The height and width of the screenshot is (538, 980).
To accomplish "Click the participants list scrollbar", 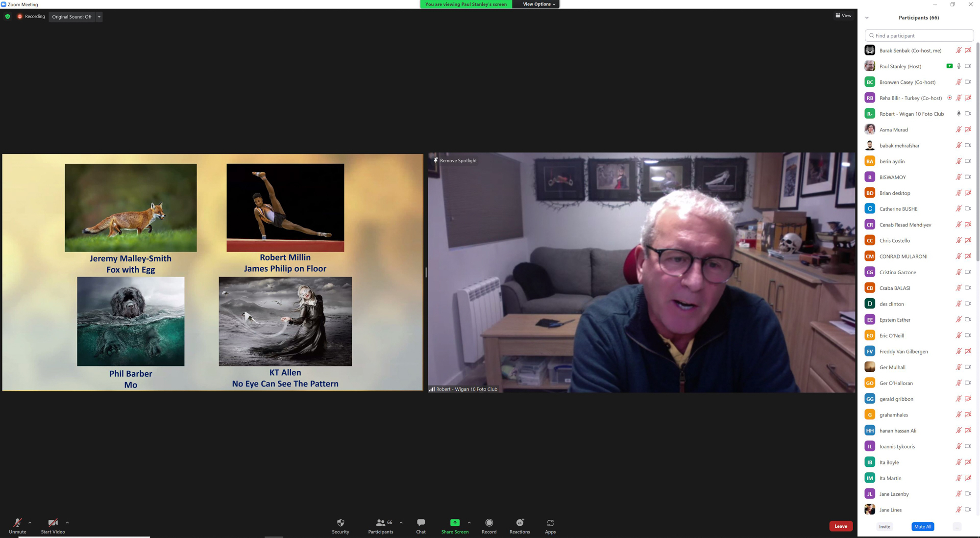I will click(978, 152).
